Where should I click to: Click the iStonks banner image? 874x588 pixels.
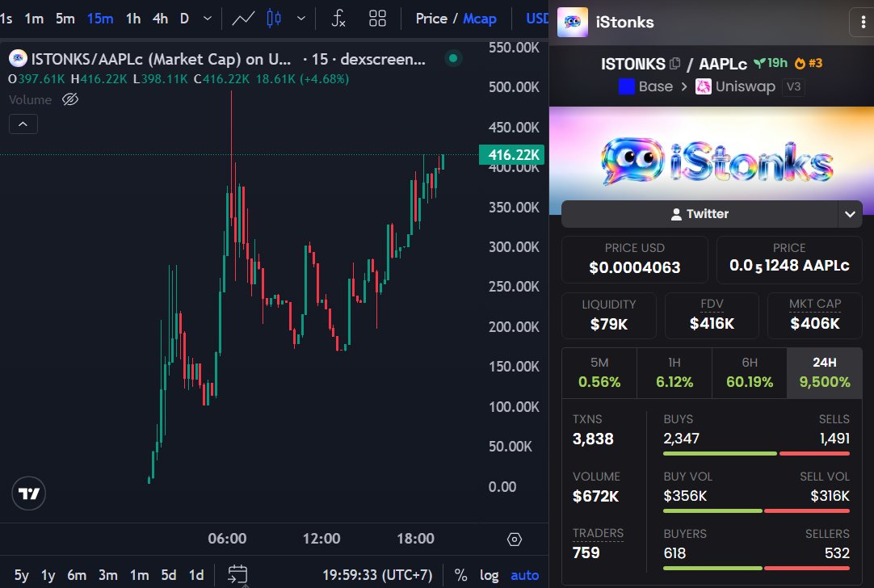click(712, 161)
